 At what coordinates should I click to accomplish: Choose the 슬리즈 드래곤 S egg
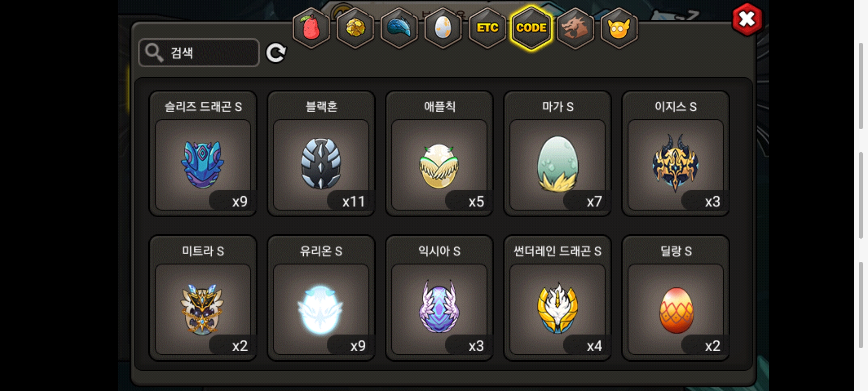[203, 154]
